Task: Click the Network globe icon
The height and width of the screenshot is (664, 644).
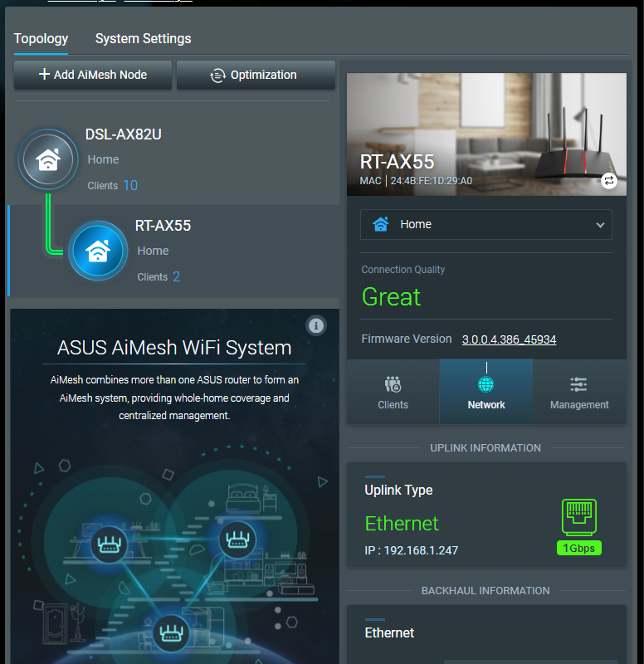Action: click(485, 384)
